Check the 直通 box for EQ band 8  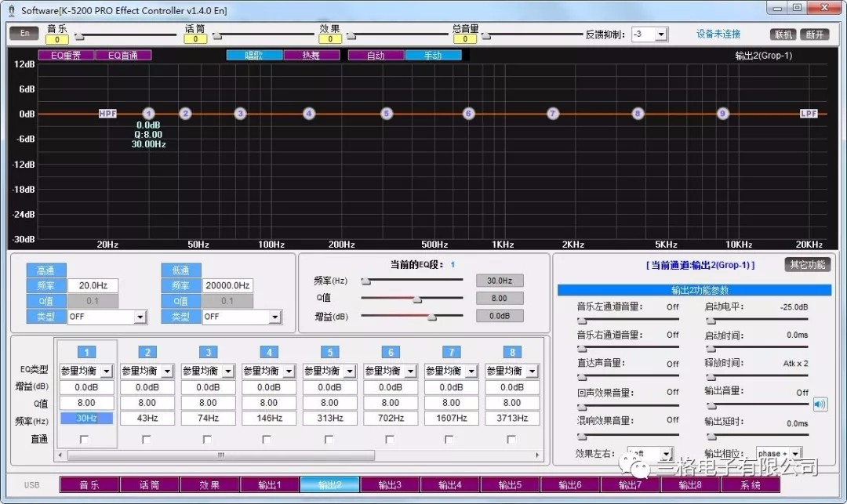tap(511, 439)
